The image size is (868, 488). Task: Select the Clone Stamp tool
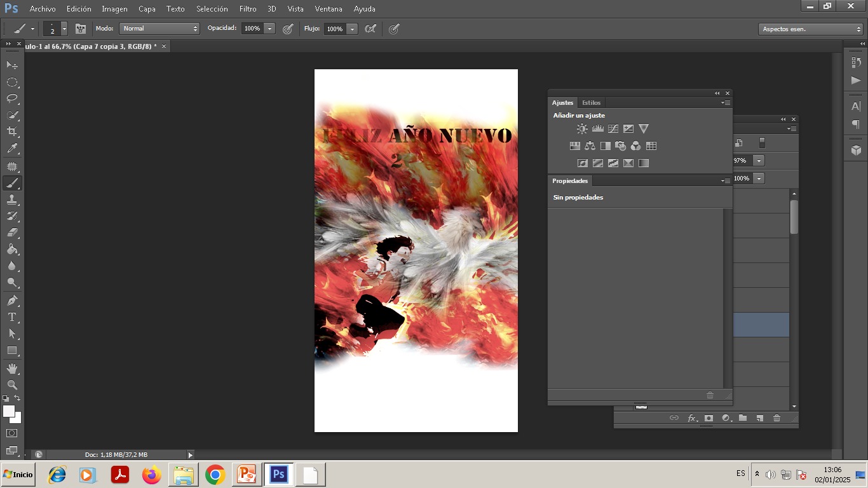(12, 200)
